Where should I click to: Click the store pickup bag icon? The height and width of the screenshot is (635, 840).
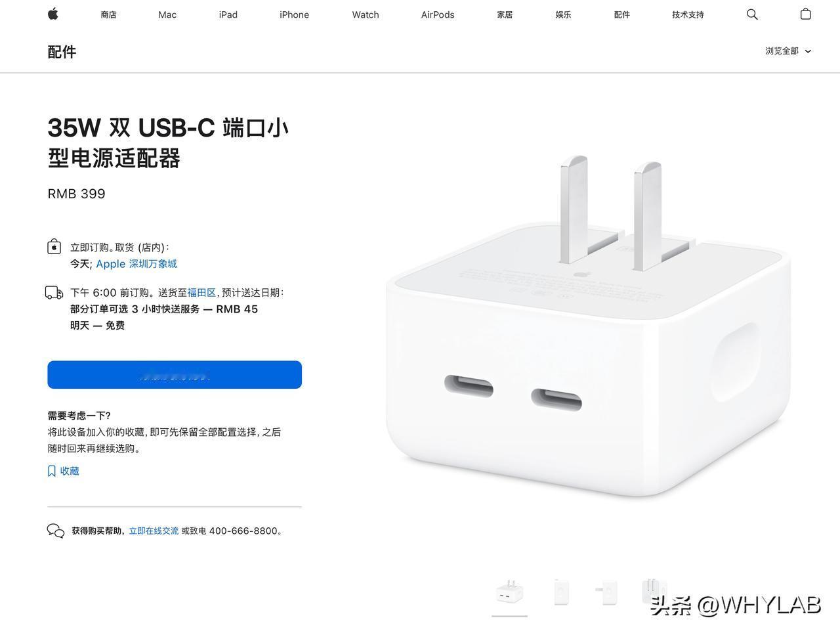tap(54, 247)
